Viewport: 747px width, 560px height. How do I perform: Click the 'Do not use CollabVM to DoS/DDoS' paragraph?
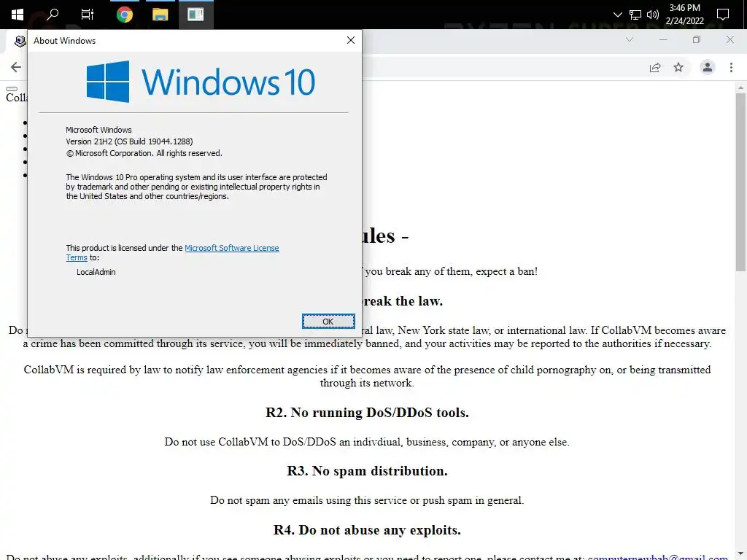pyautogui.click(x=367, y=442)
